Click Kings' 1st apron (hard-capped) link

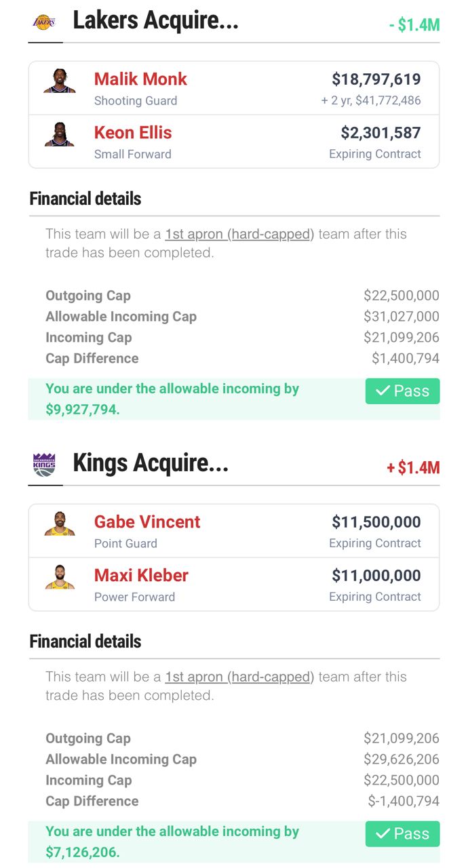pyautogui.click(x=239, y=677)
